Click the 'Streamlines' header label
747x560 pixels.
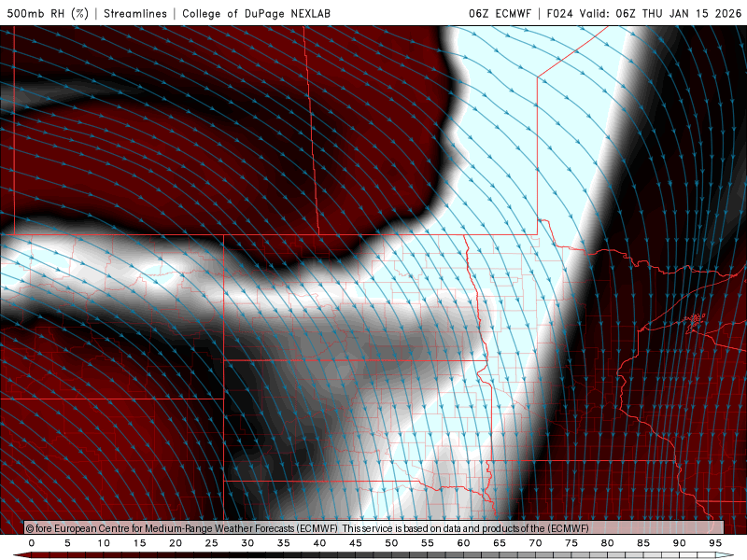tap(135, 13)
